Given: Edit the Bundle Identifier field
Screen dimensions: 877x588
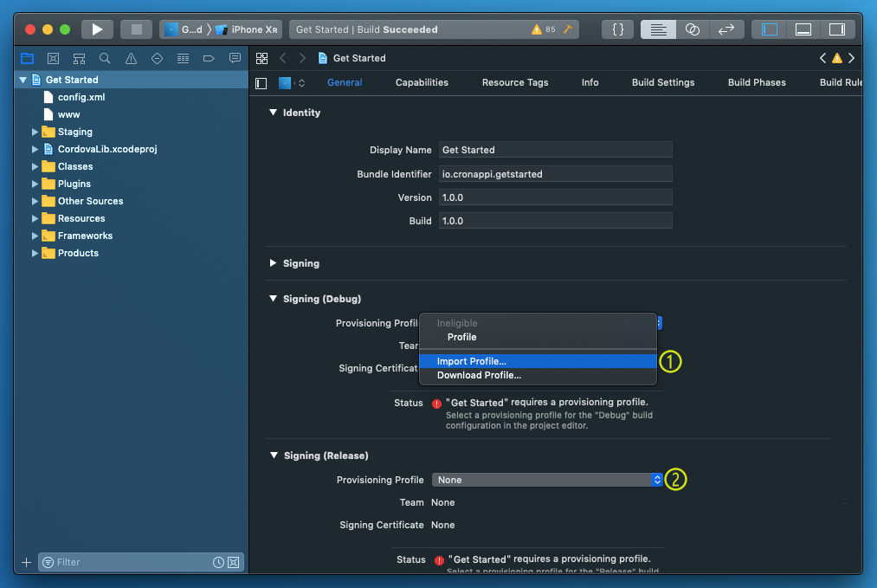Looking at the screenshot, I should click(556, 174).
